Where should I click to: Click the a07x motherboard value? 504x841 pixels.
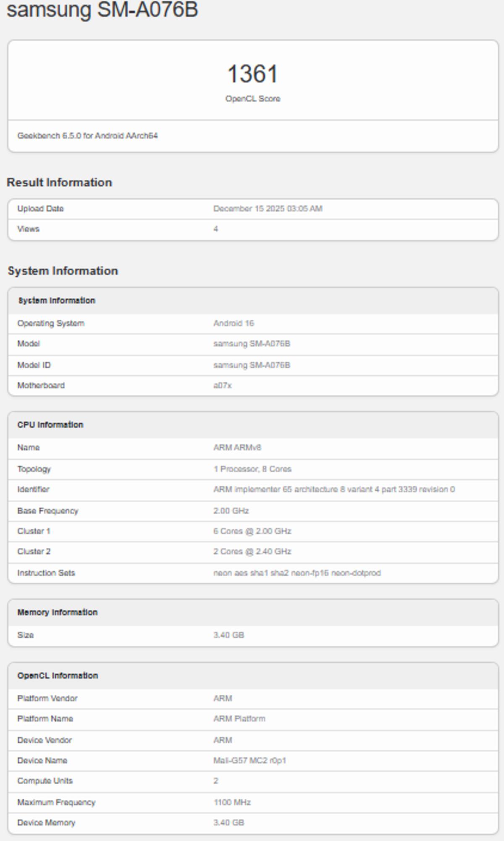[x=222, y=386]
